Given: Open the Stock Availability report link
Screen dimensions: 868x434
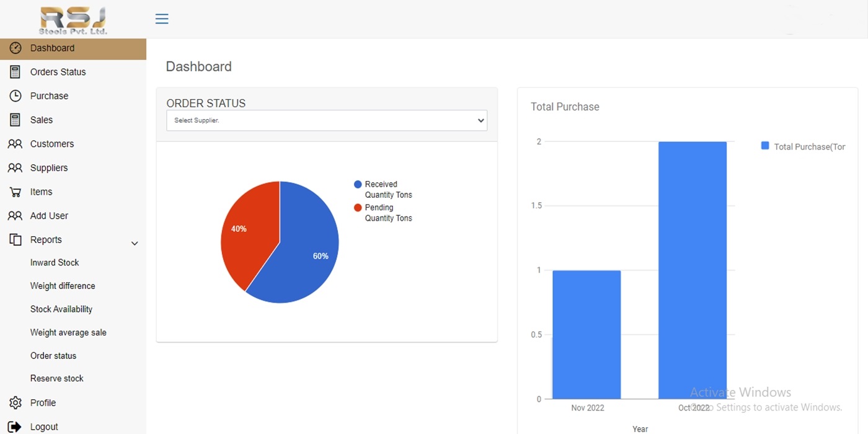Looking at the screenshot, I should tap(61, 309).
